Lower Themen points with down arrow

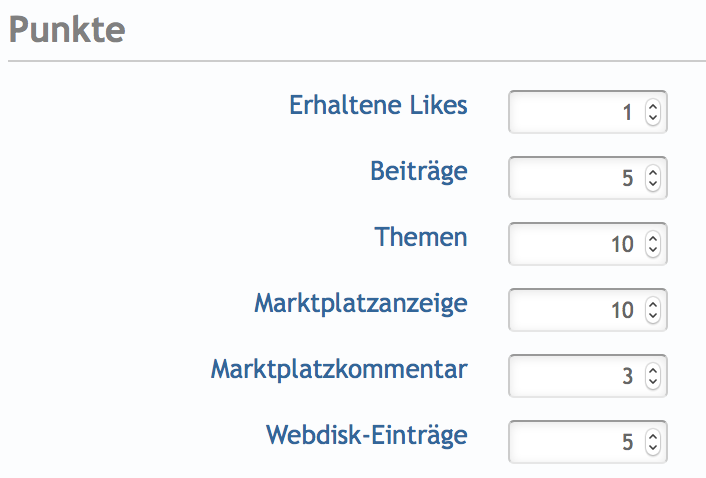[653, 250]
